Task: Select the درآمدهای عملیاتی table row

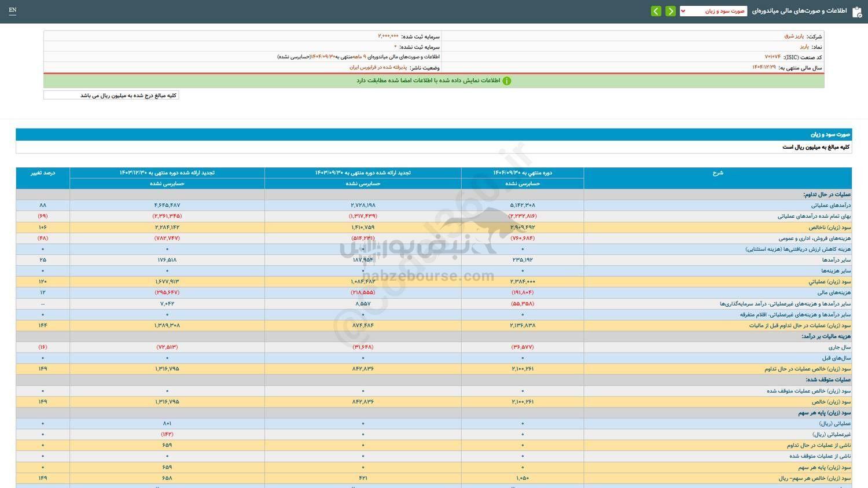Action: pos(434,205)
